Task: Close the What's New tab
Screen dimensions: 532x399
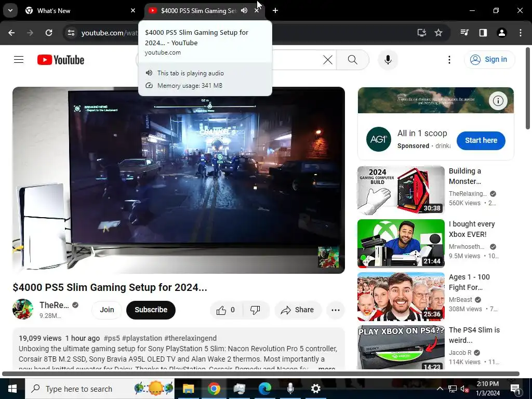Action: pyautogui.click(x=133, y=10)
